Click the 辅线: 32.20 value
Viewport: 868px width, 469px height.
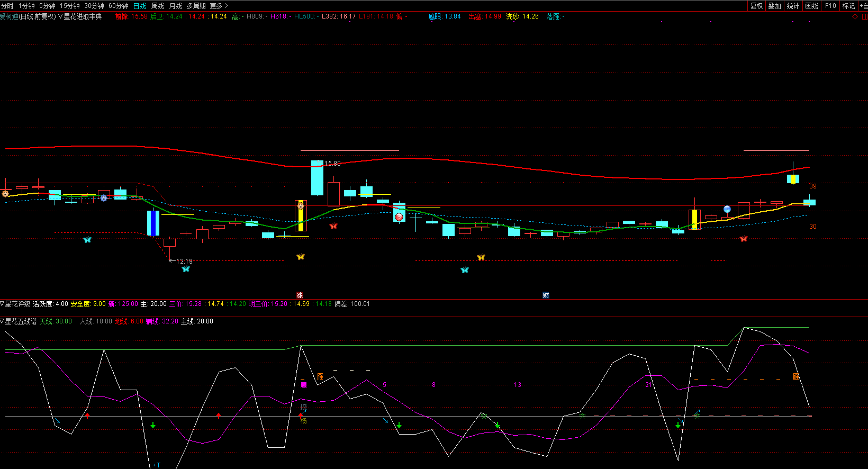point(162,321)
